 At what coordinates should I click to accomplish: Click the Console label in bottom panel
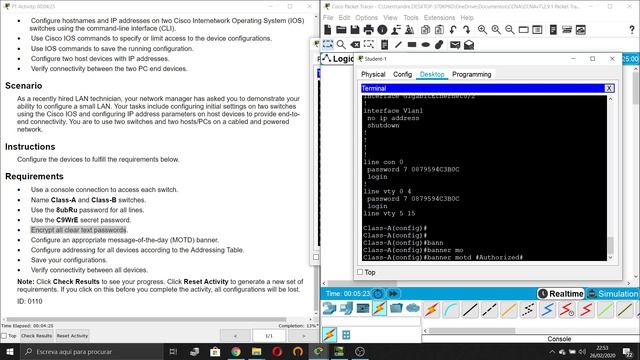point(559,339)
